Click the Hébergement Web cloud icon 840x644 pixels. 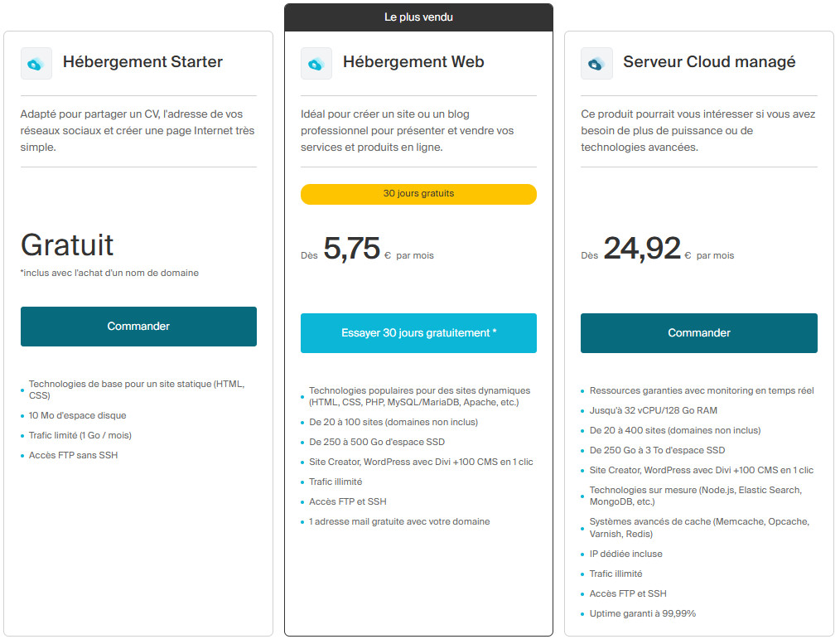[316, 64]
